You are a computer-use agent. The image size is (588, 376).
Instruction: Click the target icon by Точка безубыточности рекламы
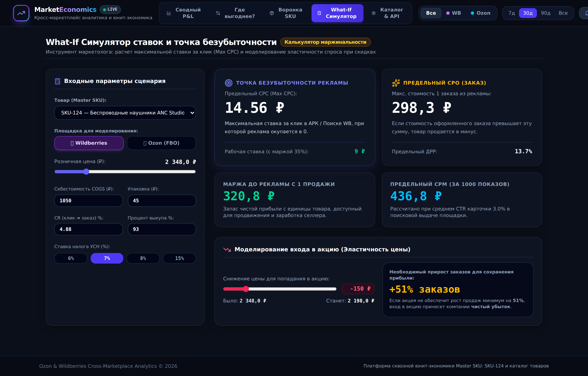coord(228,83)
